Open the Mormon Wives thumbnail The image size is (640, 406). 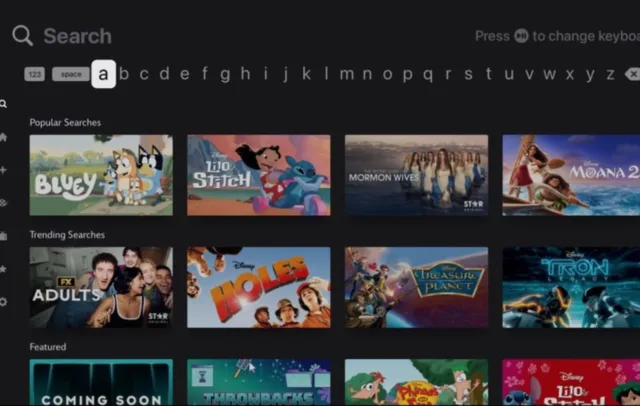click(416, 175)
